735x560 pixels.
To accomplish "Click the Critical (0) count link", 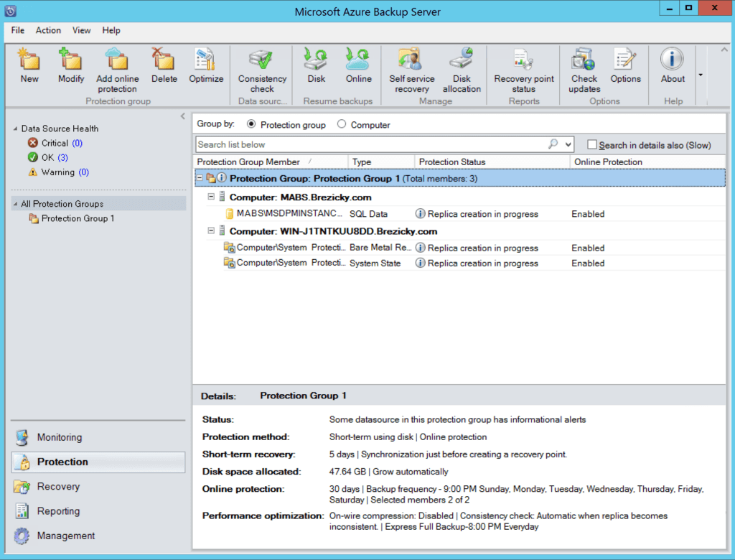I will pos(78,143).
